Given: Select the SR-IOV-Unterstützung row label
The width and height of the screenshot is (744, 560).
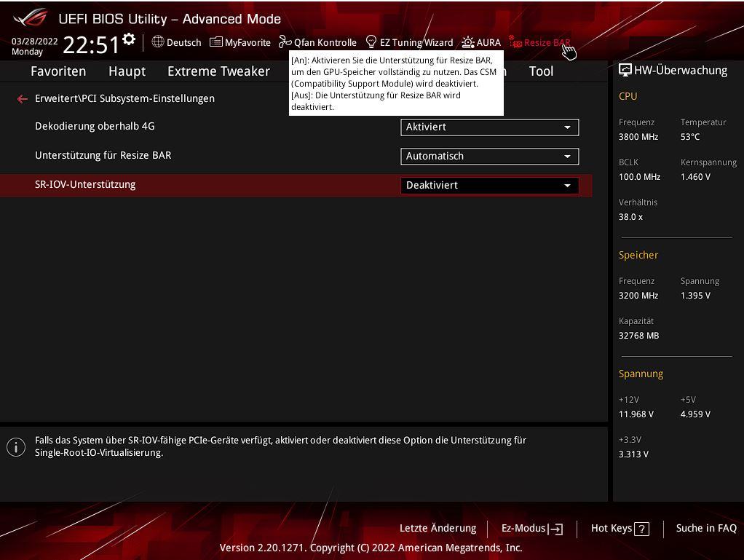Looking at the screenshot, I should click(x=85, y=185).
